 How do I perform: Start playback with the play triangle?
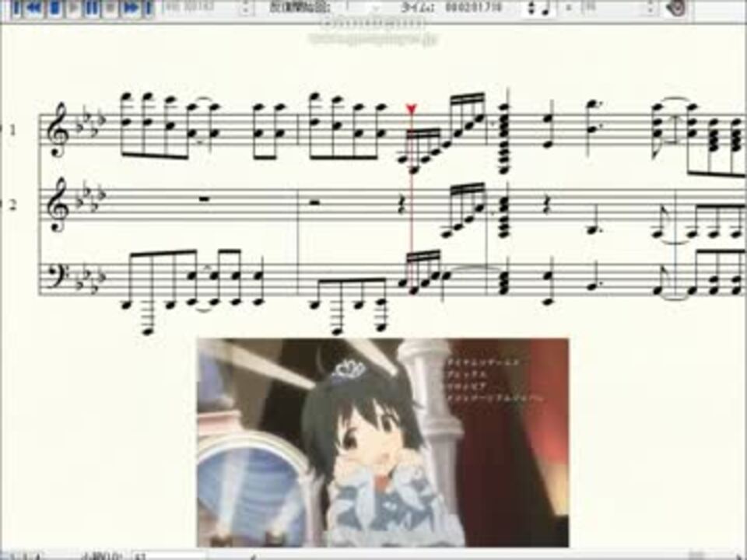[x=73, y=8]
